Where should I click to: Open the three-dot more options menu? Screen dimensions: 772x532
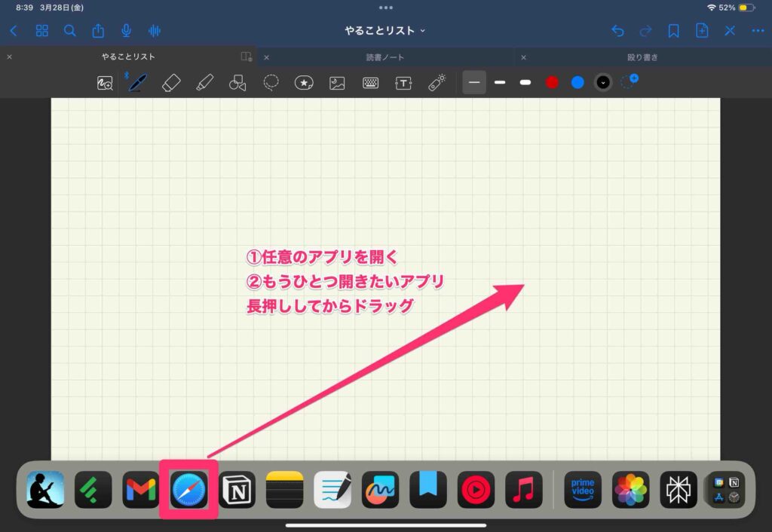coord(758,31)
